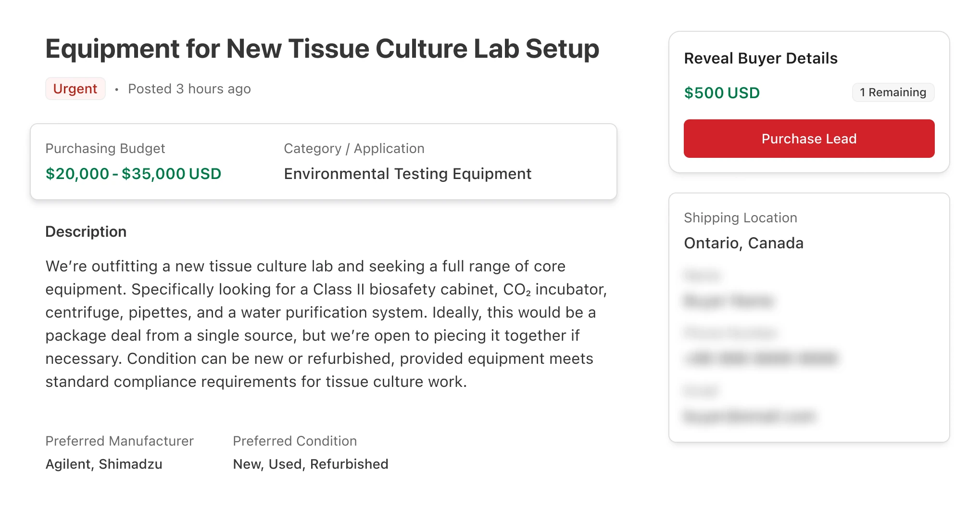Click the Purchase Lead button

tap(809, 139)
